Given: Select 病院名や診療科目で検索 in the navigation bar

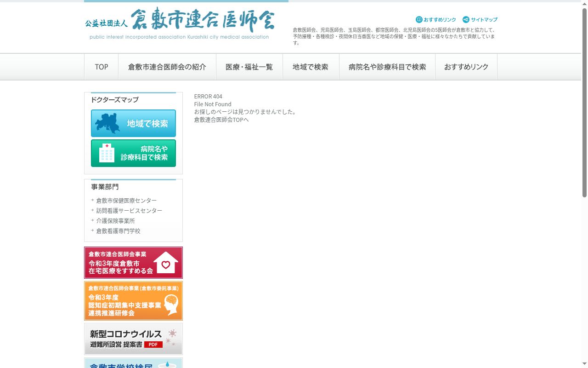Looking at the screenshot, I should (387, 67).
